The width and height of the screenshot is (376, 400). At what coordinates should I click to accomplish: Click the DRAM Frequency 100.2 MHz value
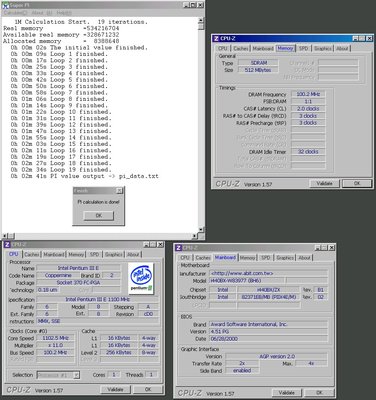click(x=308, y=94)
